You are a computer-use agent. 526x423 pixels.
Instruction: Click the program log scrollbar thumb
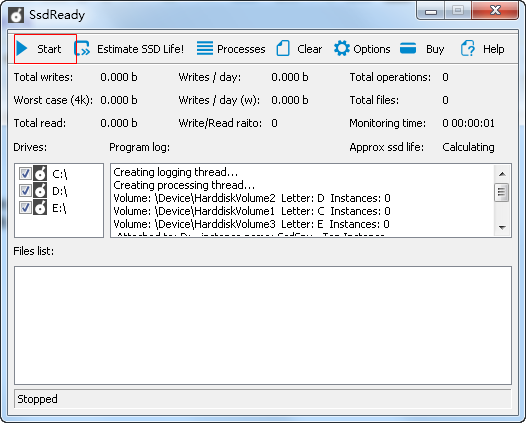click(502, 192)
